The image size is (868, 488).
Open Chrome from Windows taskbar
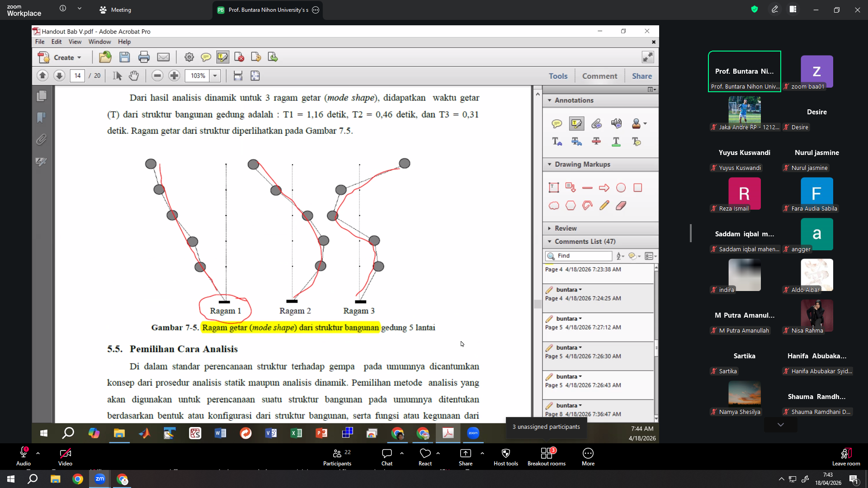78,479
